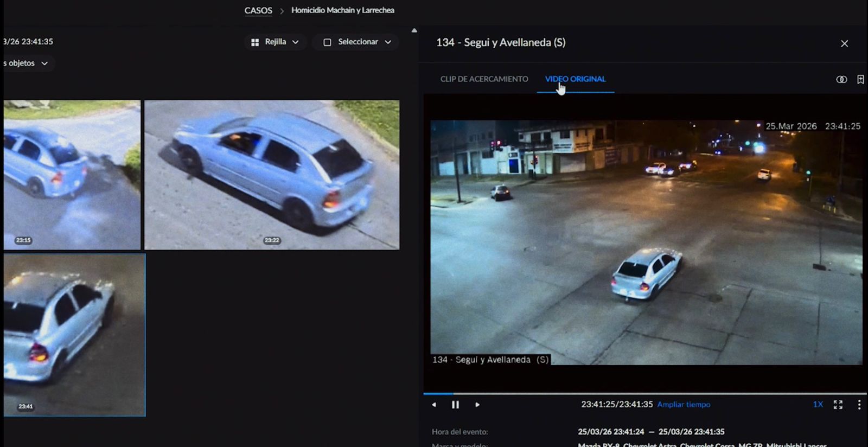Enter fullscreen video mode
Screen dimensions: 868x447
point(838,405)
